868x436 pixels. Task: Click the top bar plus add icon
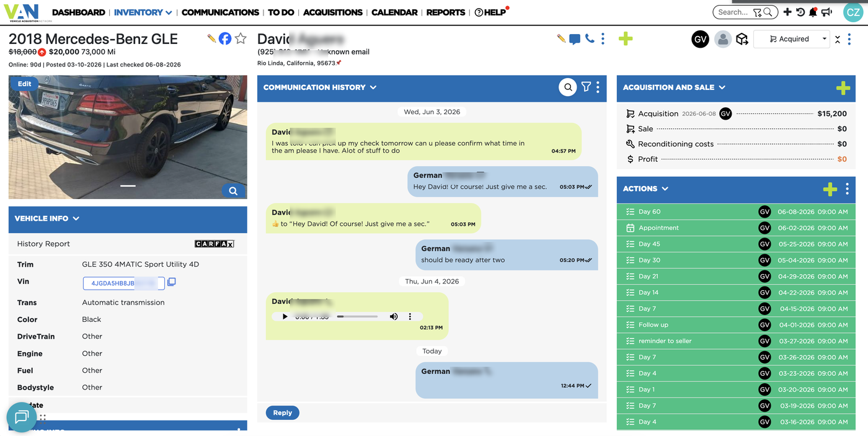pyautogui.click(x=787, y=12)
